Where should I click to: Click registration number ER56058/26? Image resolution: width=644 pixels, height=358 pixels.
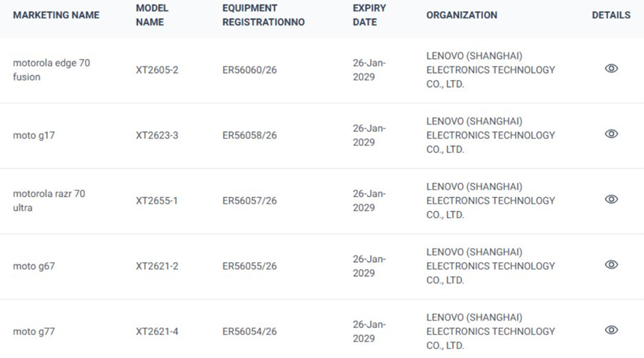(249, 136)
